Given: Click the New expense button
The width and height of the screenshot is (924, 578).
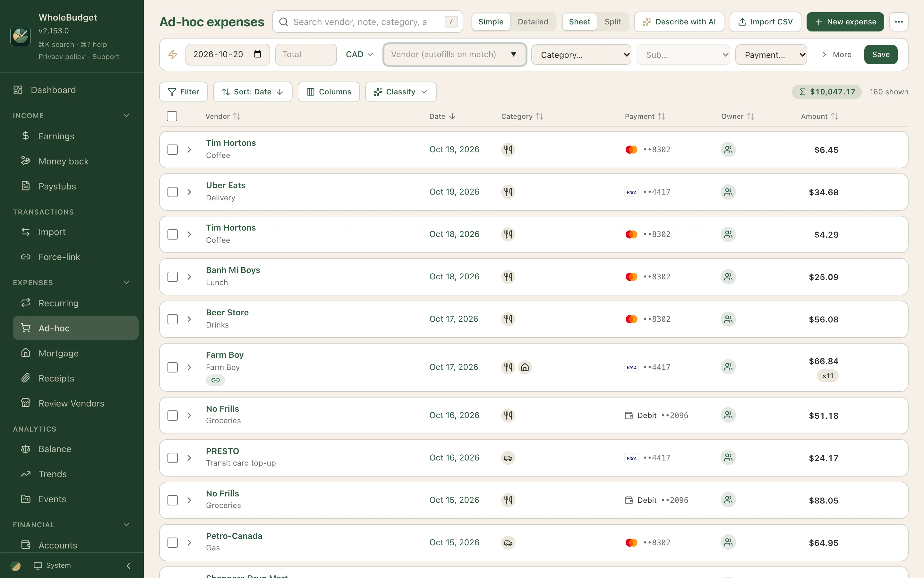Looking at the screenshot, I should tap(845, 22).
